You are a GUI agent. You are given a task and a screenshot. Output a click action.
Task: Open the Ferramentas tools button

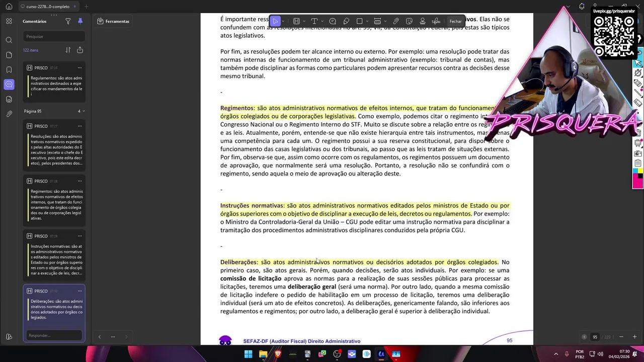tap(113, 21)
